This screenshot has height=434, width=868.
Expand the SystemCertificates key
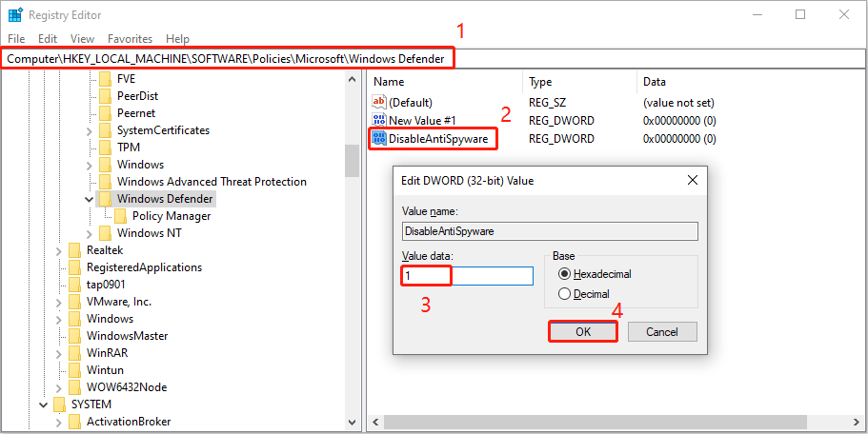[x=90, y=131]
